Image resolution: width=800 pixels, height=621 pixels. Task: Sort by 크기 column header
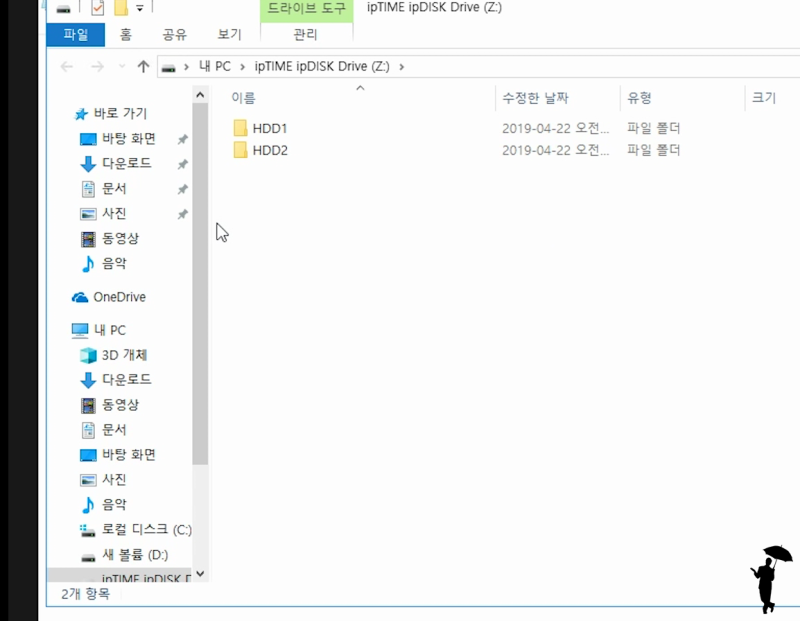(764, 97)
